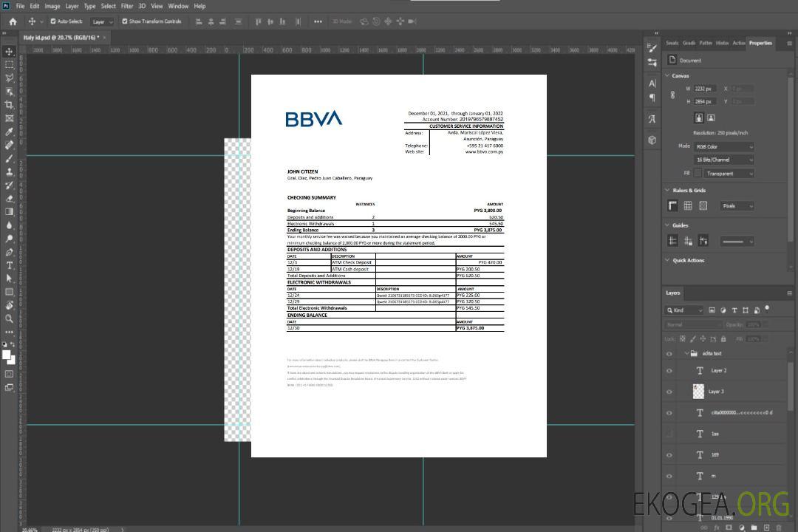Image resolution: width=798 pixels, height=532 pixels.
Task: Switch to the Properties tab
Action: coord(760,43)
